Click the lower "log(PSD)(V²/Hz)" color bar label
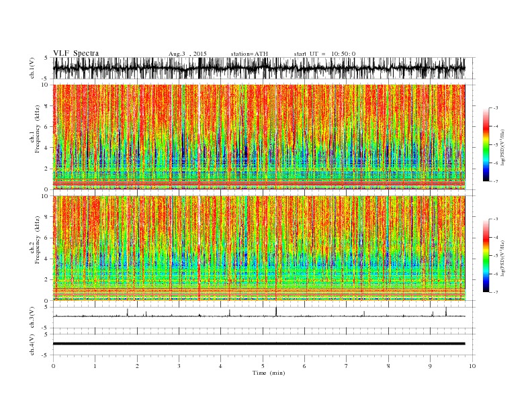This screenshot has height=411, width=532. click(504, 258)
